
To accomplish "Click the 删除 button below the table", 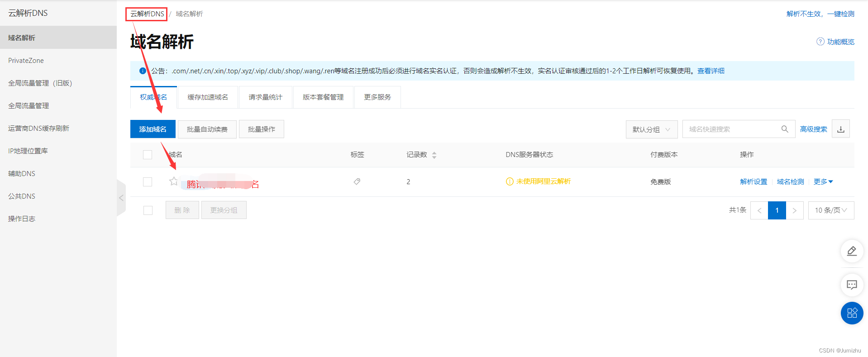I will pos(182,210).
